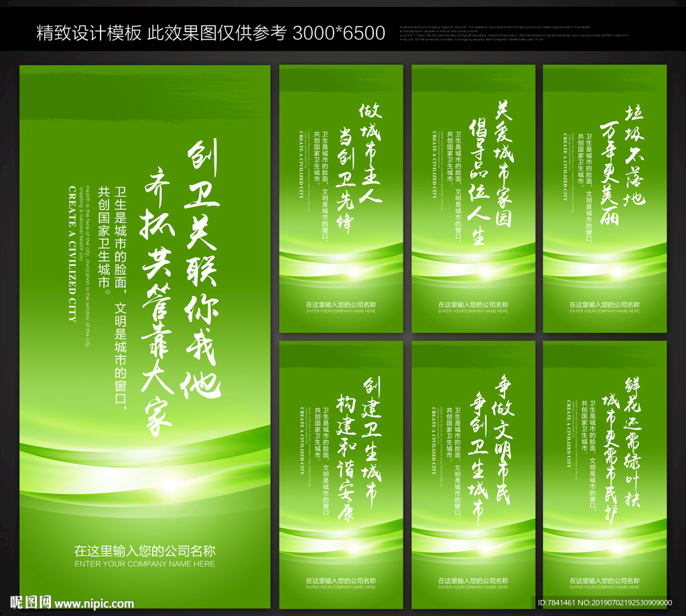Viewport: 686px width, 616px height.
Task: Click company name line on '争做文明市民' poster
Action: [474, 581]
